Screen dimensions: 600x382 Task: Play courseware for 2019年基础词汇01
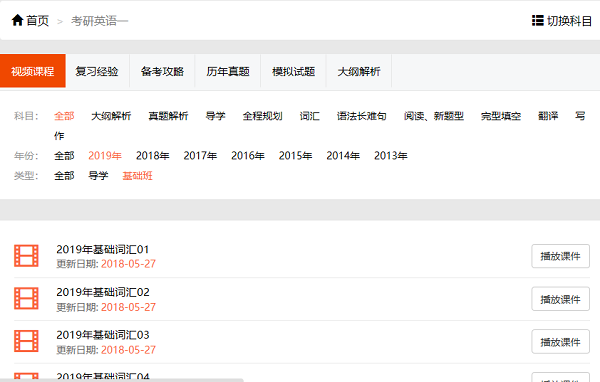(x=561, y=256)
